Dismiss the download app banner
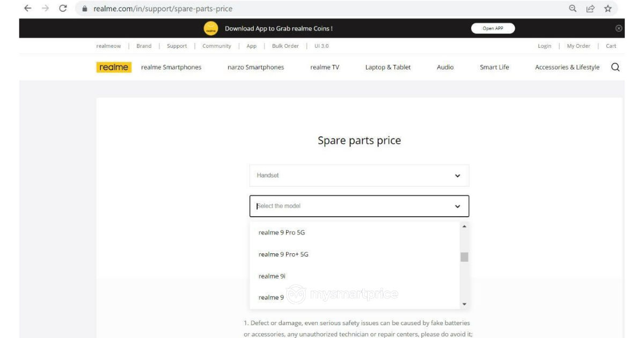 point(619,28)
